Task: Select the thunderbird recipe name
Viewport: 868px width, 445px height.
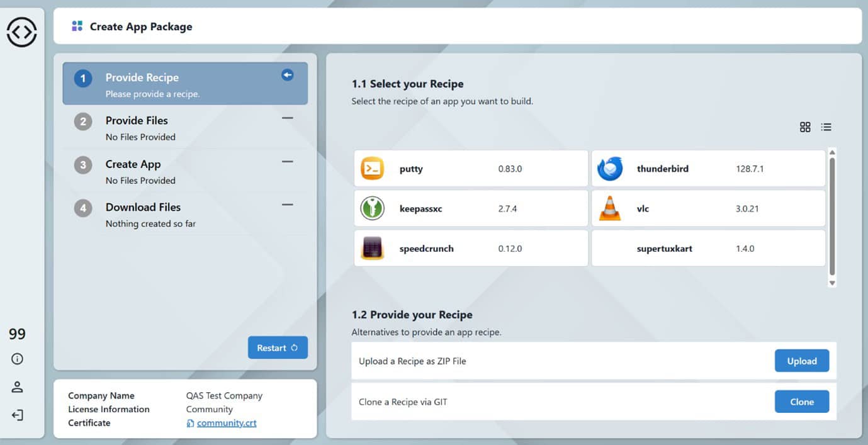Action: [663, 169]
